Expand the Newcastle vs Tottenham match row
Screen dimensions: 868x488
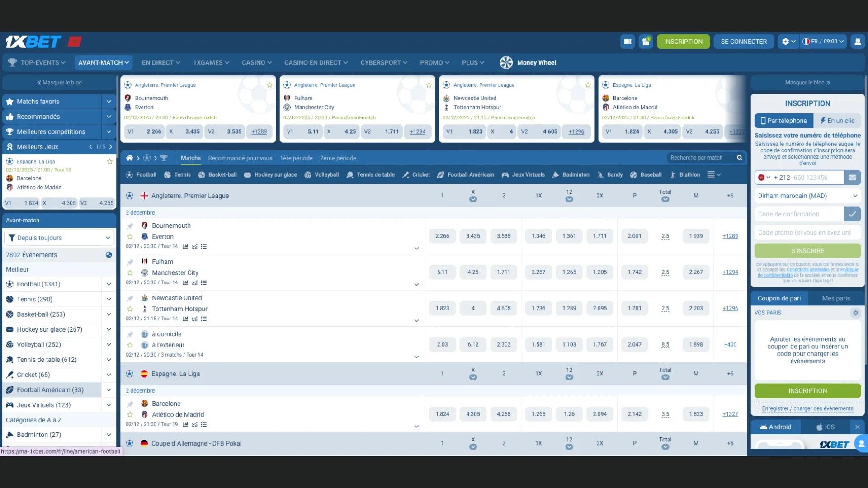tap(416, 320)
